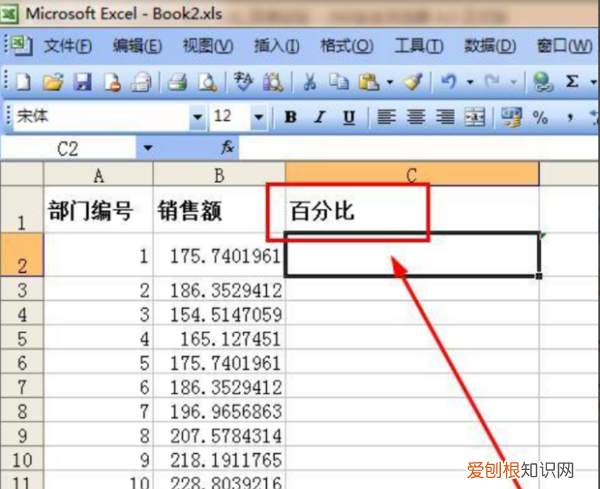Open the 数据(D) menu
This screenshot has width=600, height=489.
pos(490,46)
